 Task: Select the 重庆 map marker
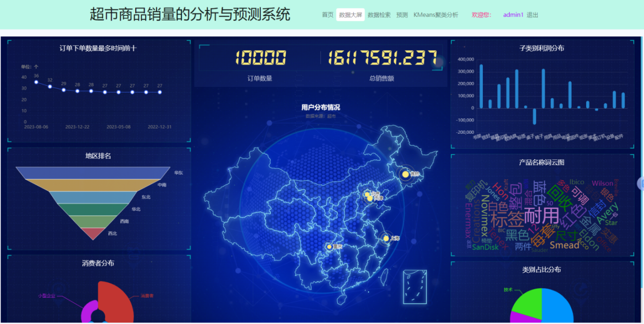(x=329, y=246)
